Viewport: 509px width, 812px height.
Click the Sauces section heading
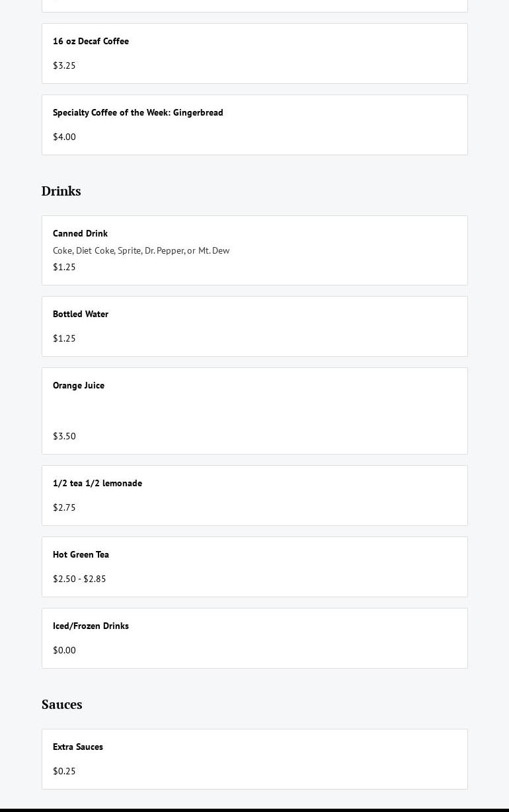pos(61,704)
